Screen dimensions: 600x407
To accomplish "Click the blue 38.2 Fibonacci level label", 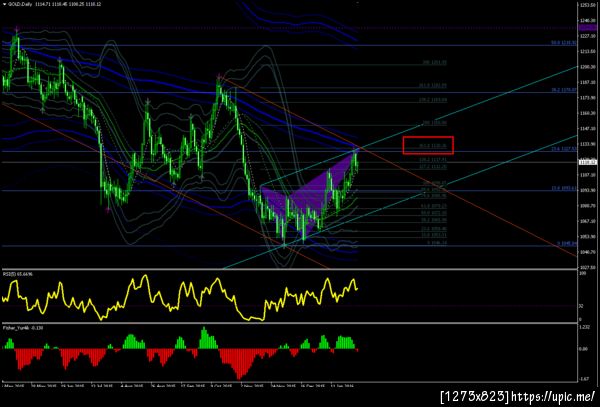I will tap(564, 90).
